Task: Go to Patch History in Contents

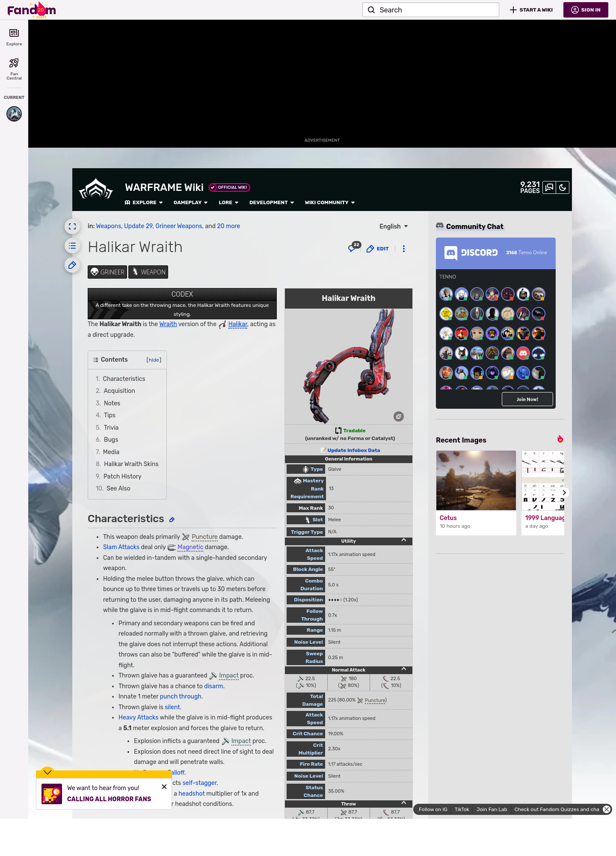Action: pyautogui.click(x=122, y=476)
